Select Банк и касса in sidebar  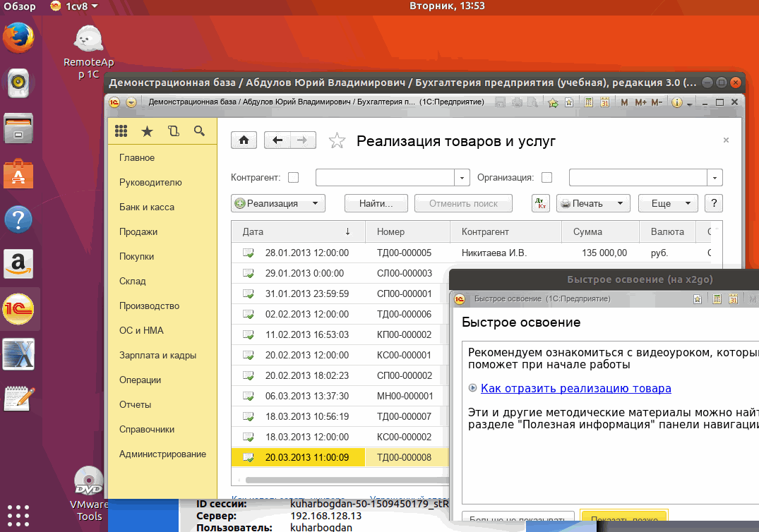(x=147, y=207)
